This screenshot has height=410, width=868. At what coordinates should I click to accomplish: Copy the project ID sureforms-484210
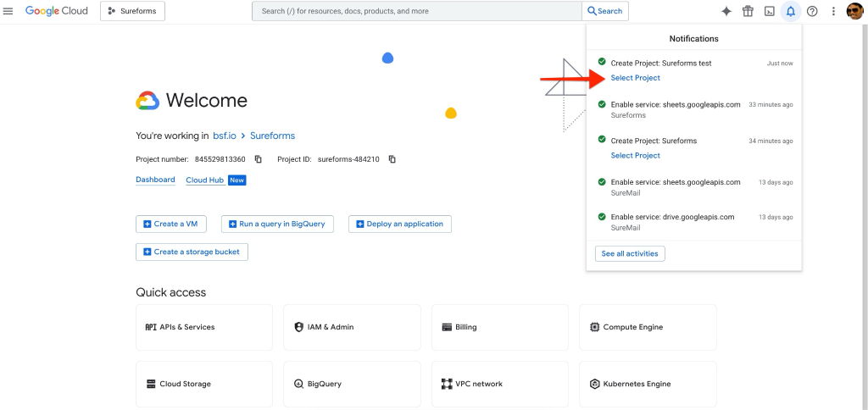pyautogui.click(x=392, y=159)
